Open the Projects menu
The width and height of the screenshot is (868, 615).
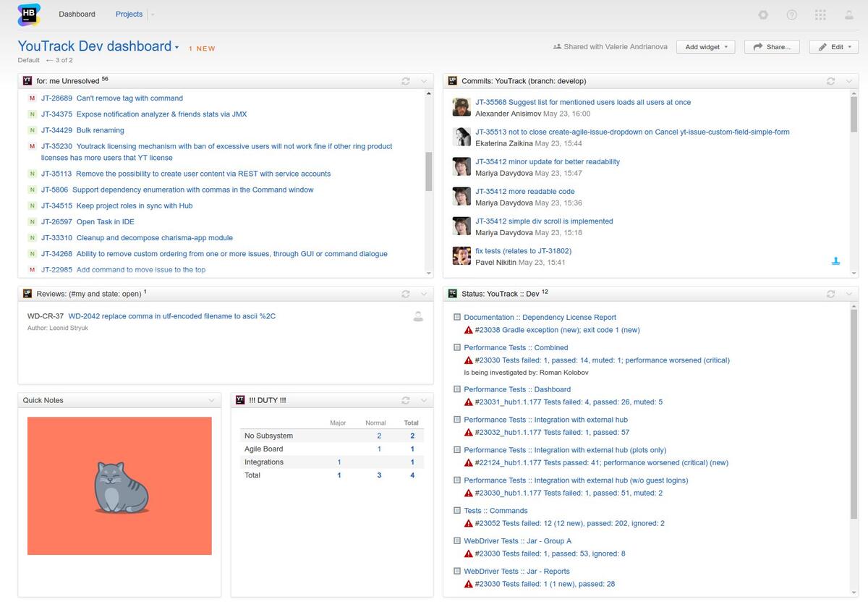(x=129, y=14)
